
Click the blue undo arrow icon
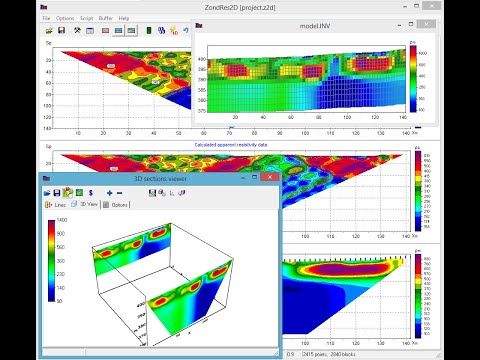186,31
